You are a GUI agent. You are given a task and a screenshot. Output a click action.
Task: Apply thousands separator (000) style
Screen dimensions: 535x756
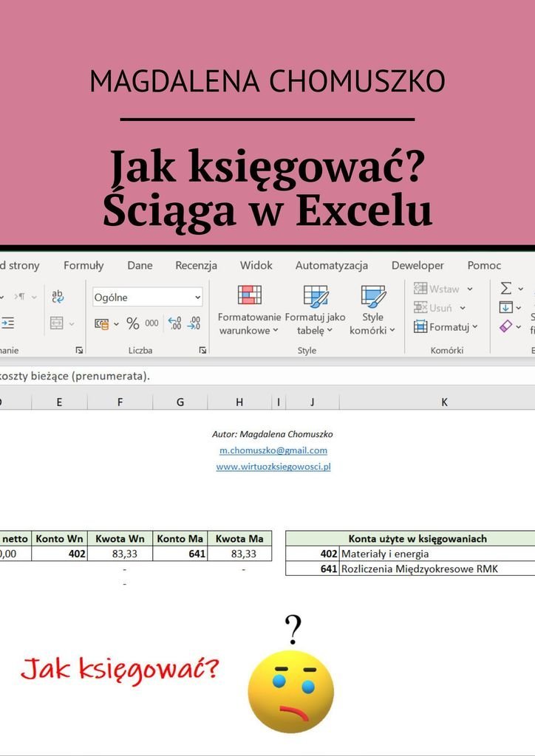click(x=151, y=323)
